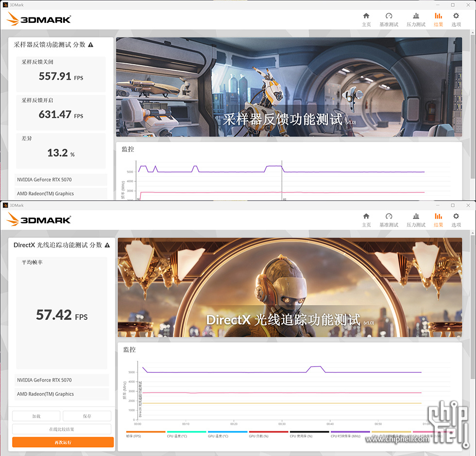Switch to 结果 tab in upper window
Screen dimensions: 476x456
pyautogui.click(x=438, y=19)
